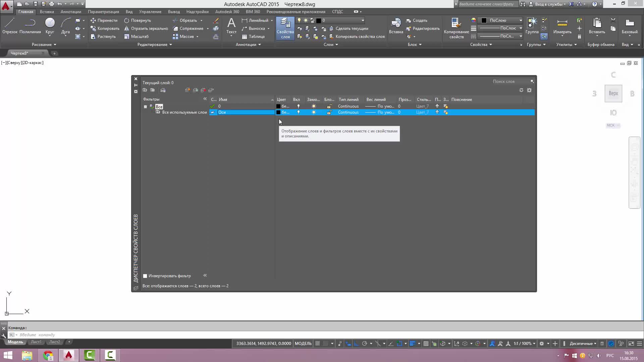This screenshot has height=362, width=644.
Task: Click Match Properties (Копирование свойств)
Action: tap(456, 28)
